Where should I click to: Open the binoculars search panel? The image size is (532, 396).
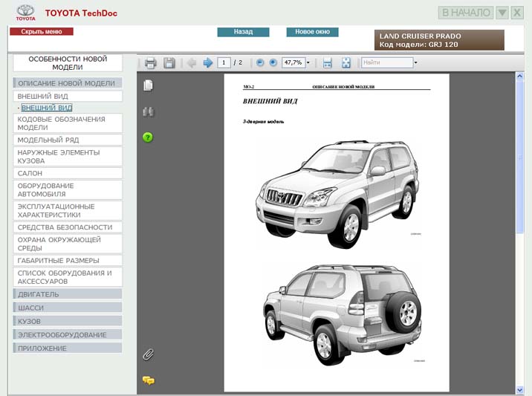[149, 111]
